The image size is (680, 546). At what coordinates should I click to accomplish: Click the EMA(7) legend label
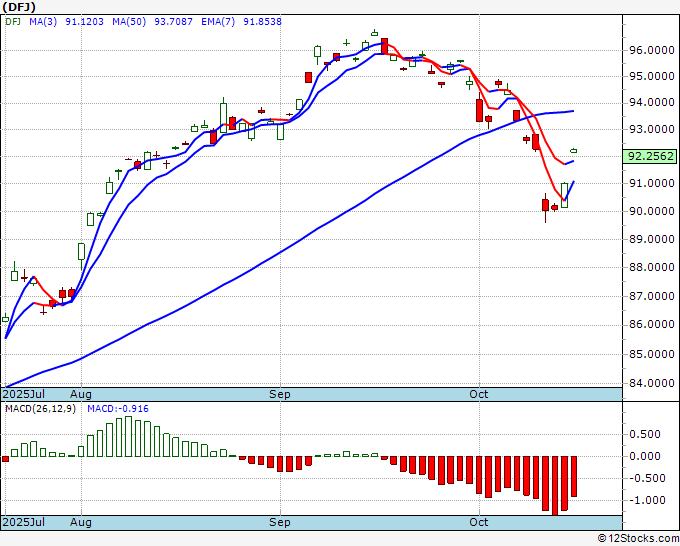point(218,21)
